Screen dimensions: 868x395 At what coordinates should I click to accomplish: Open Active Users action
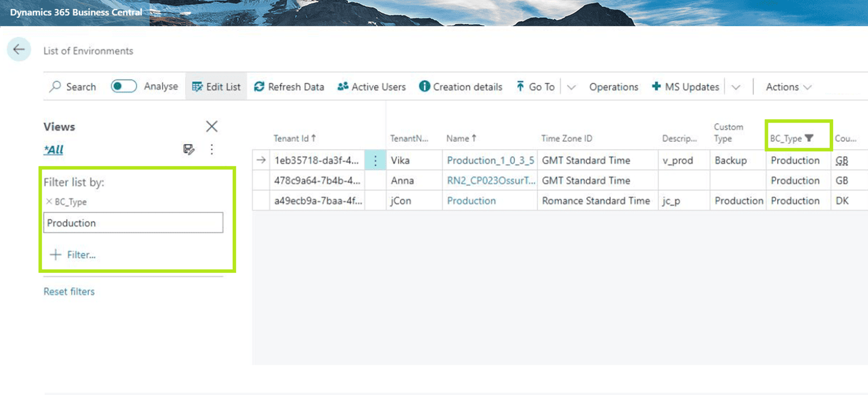tap(372, 87)
